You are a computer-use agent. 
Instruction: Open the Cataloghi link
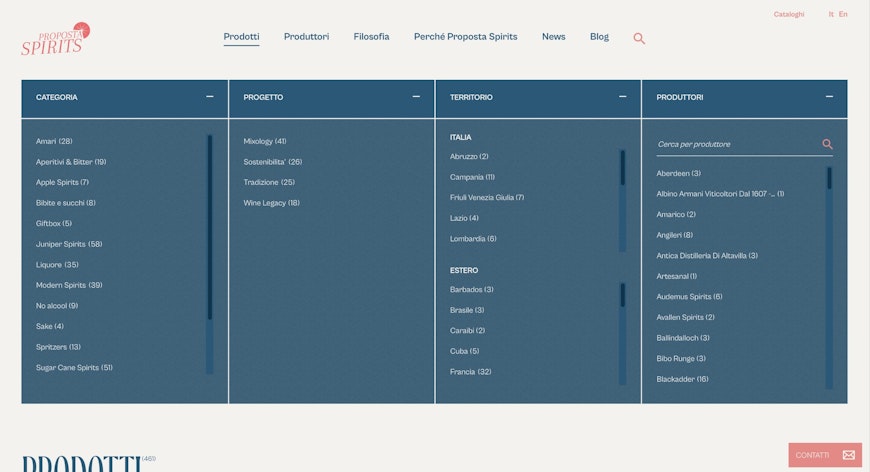coord(789,14)
